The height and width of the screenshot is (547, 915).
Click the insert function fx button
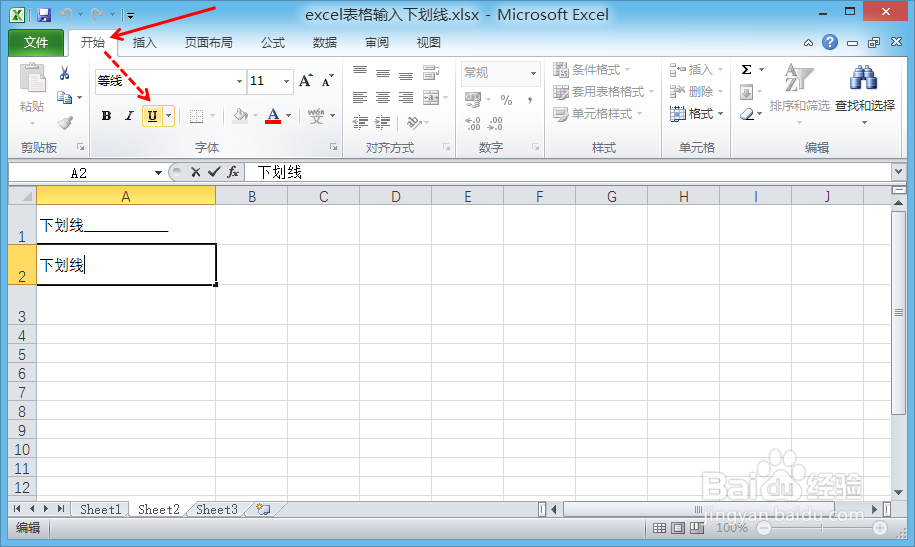[x=233, y=172]
